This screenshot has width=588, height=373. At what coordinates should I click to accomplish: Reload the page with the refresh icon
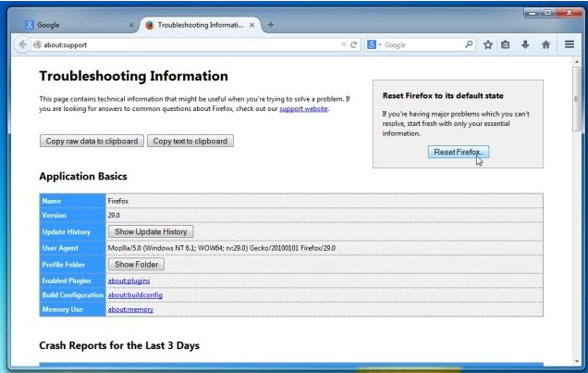click(353, 44)
